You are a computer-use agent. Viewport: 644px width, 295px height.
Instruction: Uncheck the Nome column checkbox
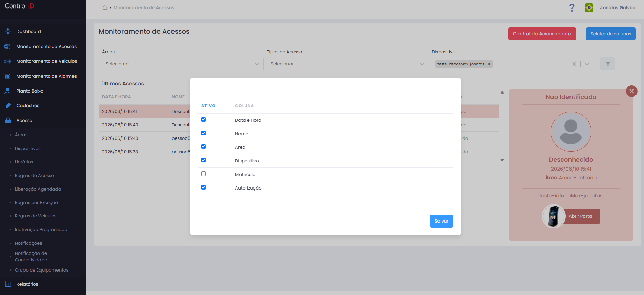click(x=203, y=133)
